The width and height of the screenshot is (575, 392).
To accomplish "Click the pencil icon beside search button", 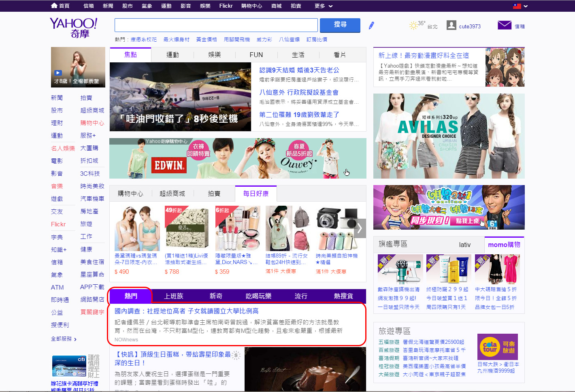I will pyautogui.click(x=371, y=26).
